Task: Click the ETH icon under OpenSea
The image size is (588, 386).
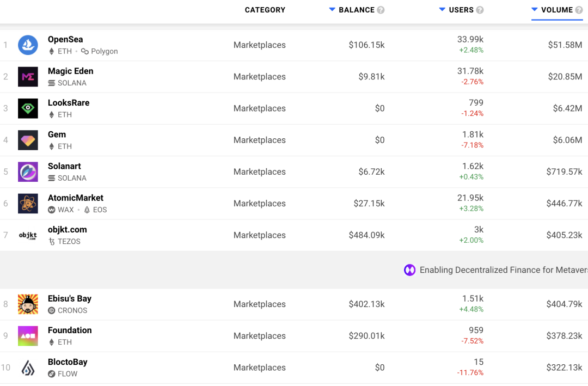Action: (51, 51)
